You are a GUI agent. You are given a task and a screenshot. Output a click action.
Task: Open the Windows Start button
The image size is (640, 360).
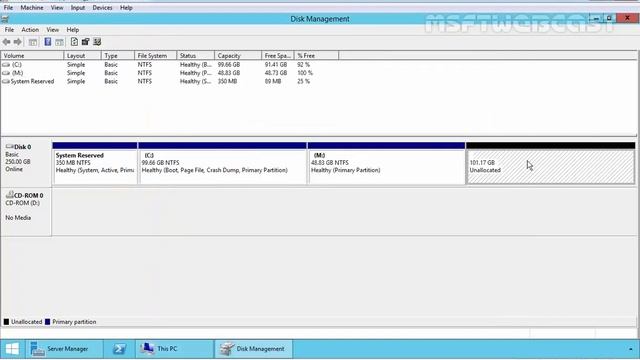pyautogui.click(x=12, y=349)
